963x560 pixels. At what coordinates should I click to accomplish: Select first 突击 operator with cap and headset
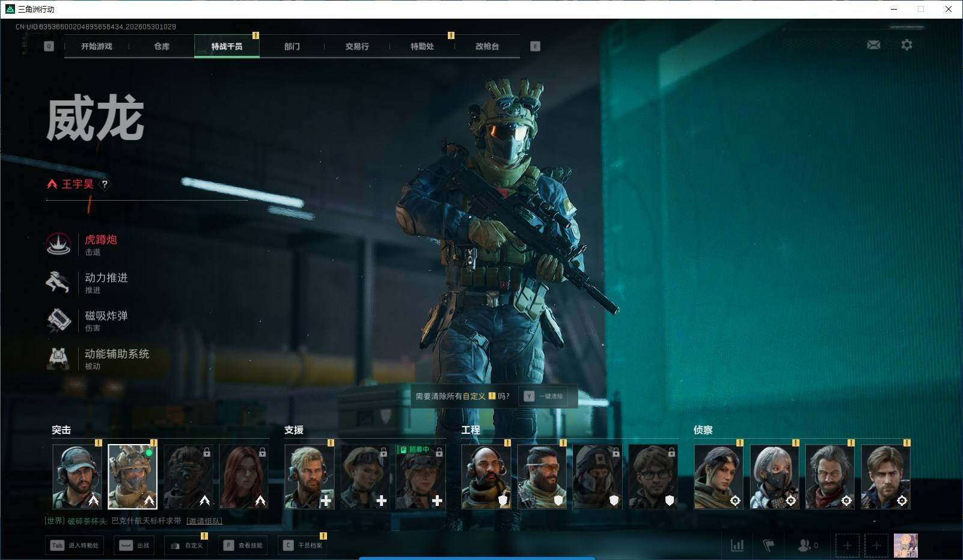[77, 477]
